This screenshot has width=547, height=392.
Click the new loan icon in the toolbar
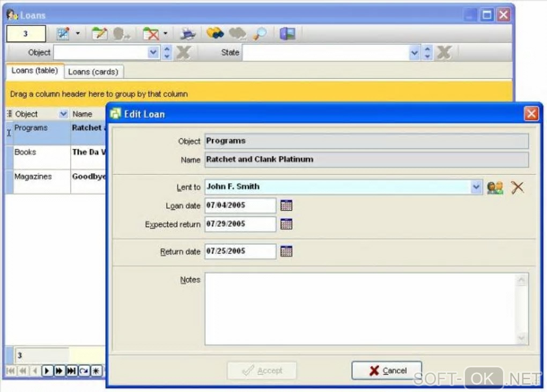[x=63, y=34]
